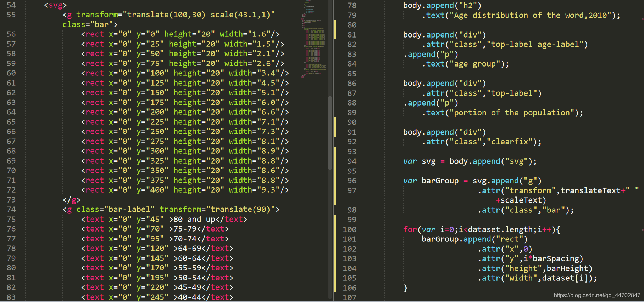Click the "70-74" text element

tap(155, 239)
